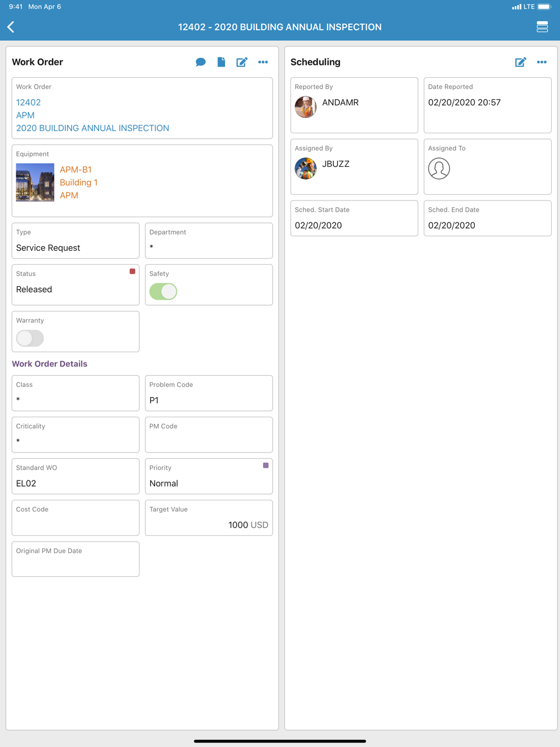Select the red Status color indicator
Screen dimensions: 560x747
[133, 272]
